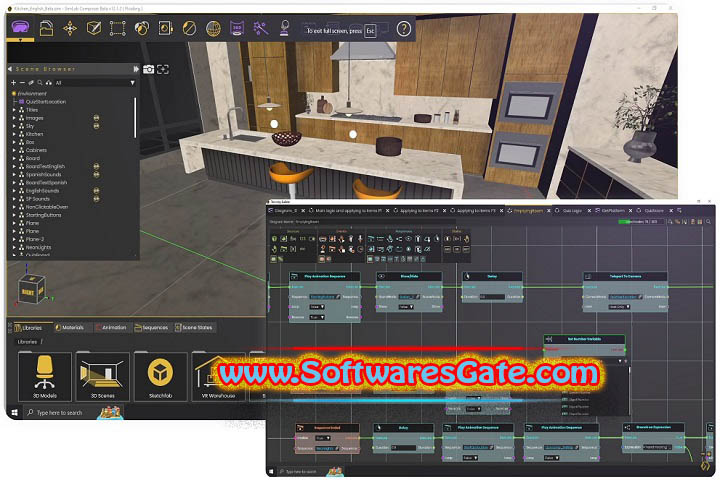This screenshot has height=480, width=720.
Task: Click the view orientation cube labeled RIGHT
Action: click(x=31, y=290)
